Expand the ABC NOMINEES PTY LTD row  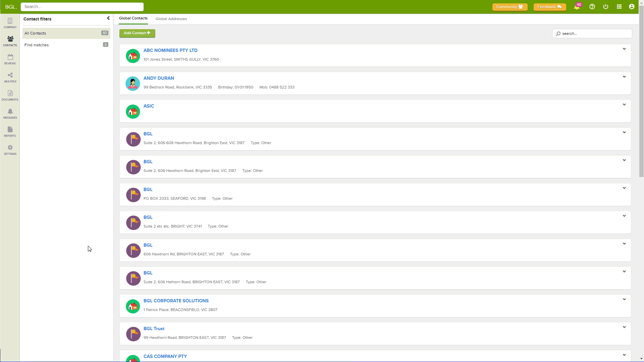[x=624, y=49]
